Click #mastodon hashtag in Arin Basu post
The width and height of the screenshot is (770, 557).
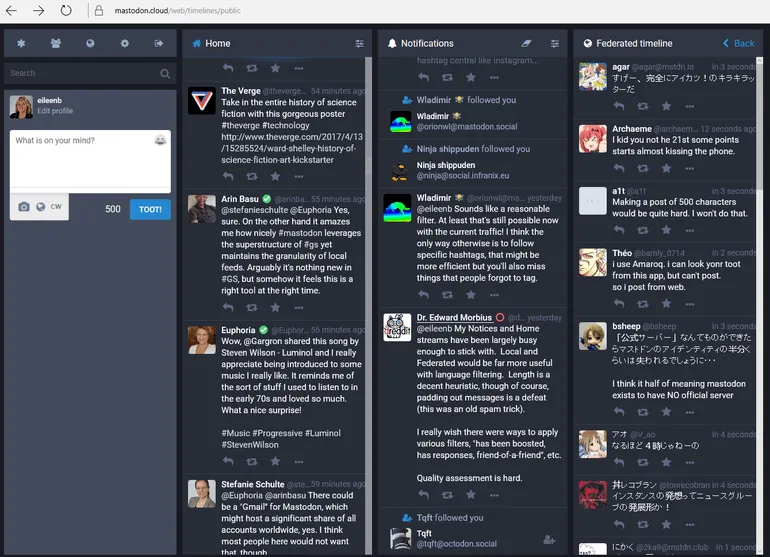(300, 233)
